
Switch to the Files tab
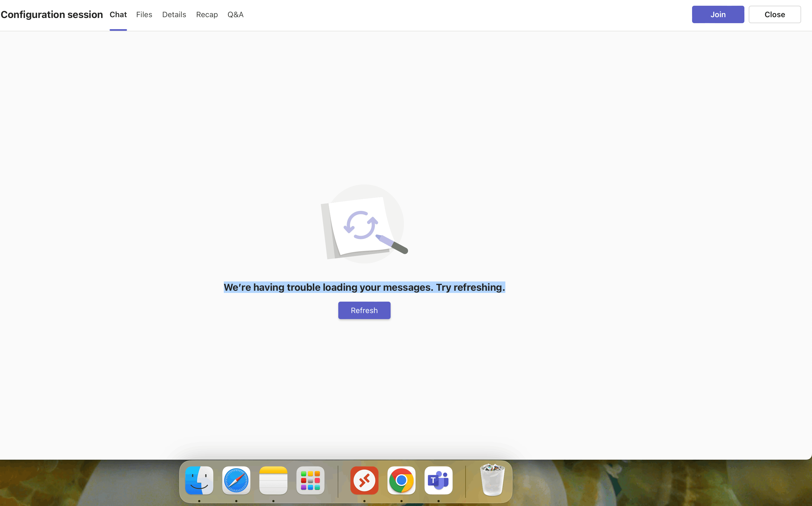(x=144, y=15)
